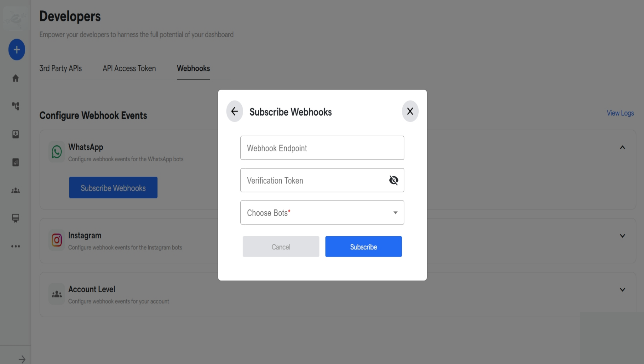View analytics via the bar chart icon
The height and width of the screenshot is (364, 644).
point(16,162)
